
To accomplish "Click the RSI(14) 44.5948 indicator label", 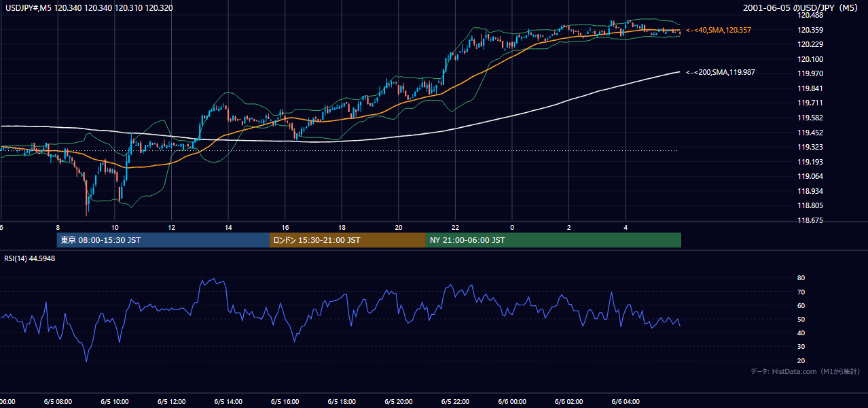I will coord(30,258).
